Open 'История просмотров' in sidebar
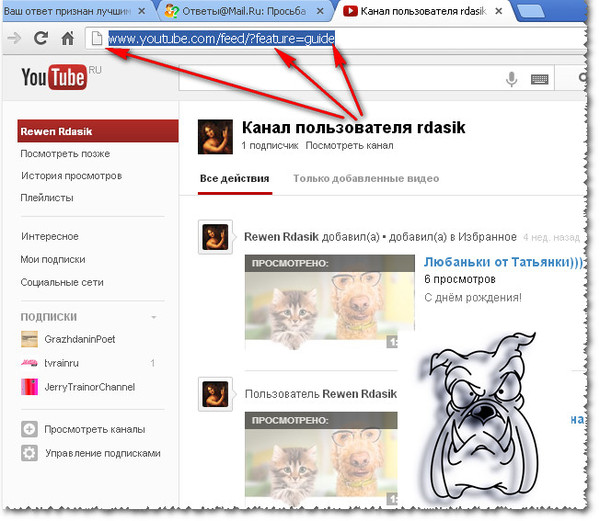 tap(72, 176)
